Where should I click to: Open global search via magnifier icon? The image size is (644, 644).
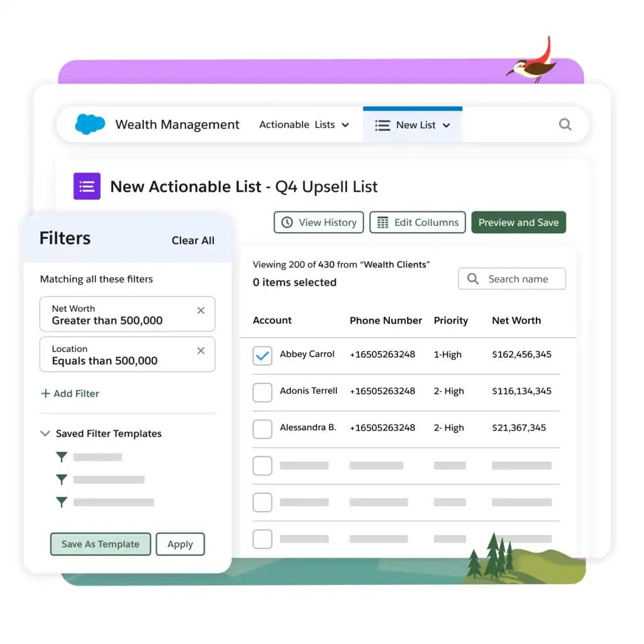click(564, 125)
